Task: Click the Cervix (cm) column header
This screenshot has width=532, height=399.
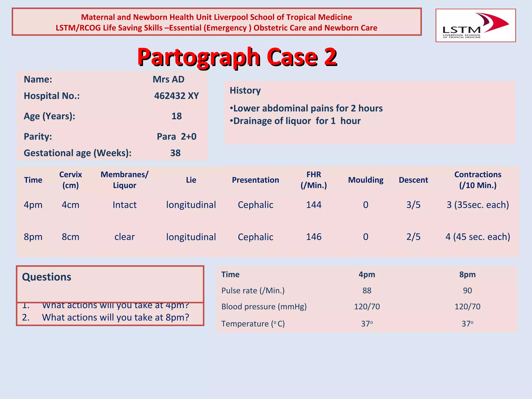Action: coord(70,180)
